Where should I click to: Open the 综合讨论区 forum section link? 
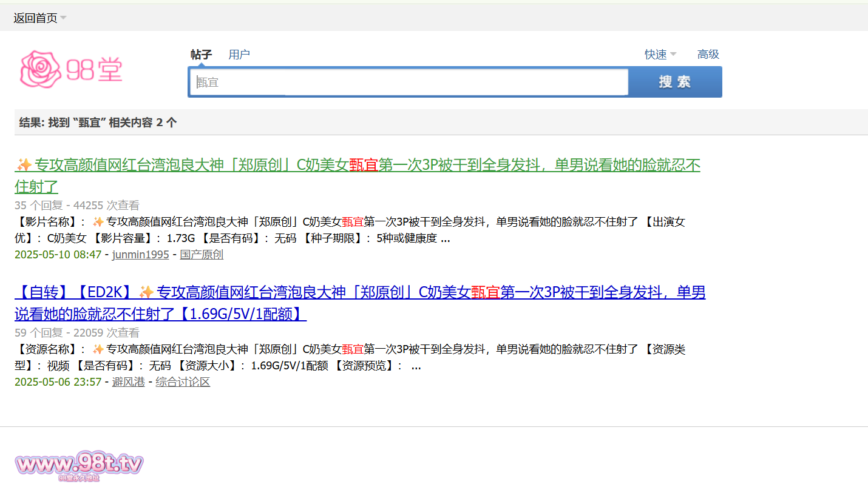[183, 382]
